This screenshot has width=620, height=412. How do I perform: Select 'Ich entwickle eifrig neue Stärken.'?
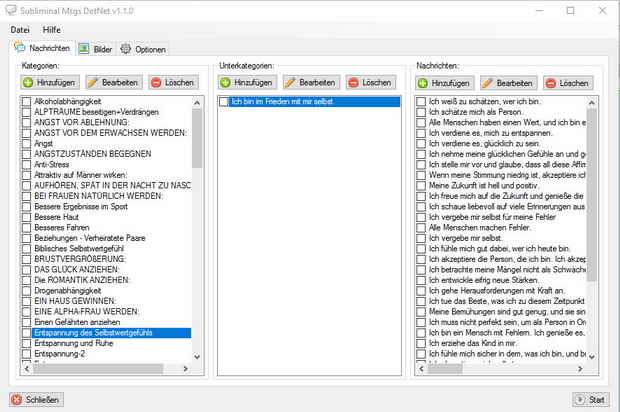pos(484,280)
